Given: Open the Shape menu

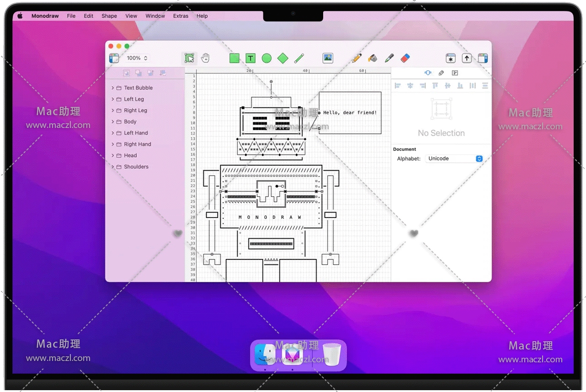Looking at the screenshot, I should point(109,16).
